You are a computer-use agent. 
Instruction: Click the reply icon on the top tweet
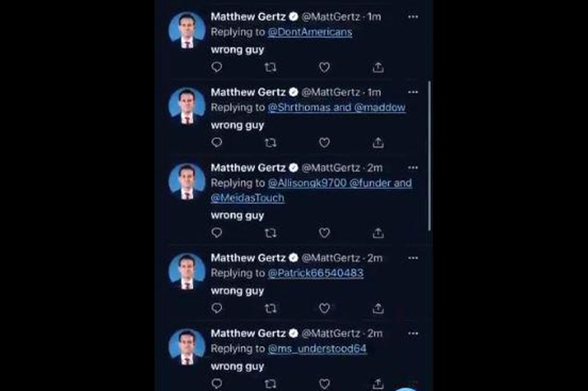[x=216, y=68]
